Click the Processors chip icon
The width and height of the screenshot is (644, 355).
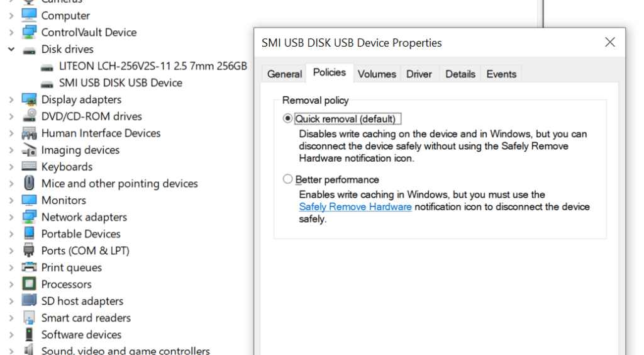tap(29, 283)
